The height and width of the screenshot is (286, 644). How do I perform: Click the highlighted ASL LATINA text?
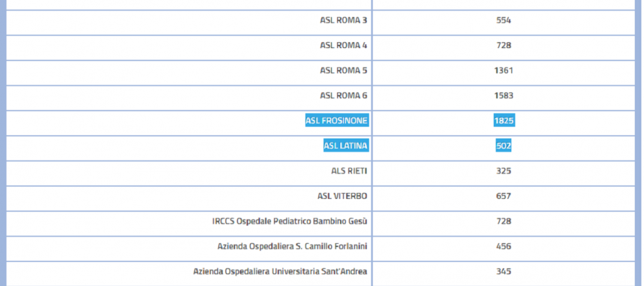click(x=345, y=146)
